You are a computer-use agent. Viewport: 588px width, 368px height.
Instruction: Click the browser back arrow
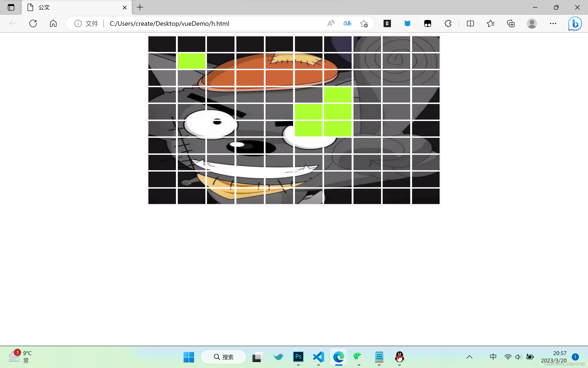coord(13,23)
